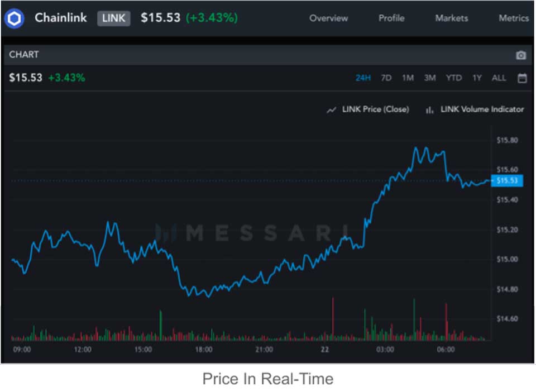This screenshot has width=536, height=392.
Task: Toggle the LINK Price (Close) series
Action: click(375, 109)
